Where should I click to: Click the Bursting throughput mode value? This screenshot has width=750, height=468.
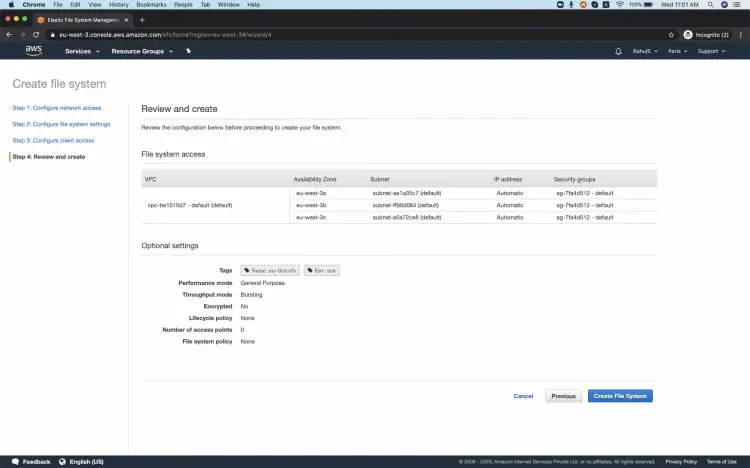[252, 295]
